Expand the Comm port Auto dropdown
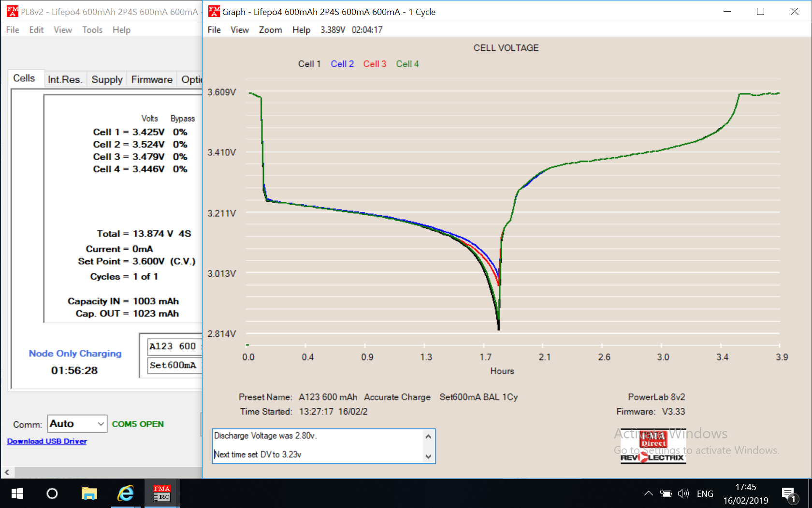812x508 pixels. (101, 424)
